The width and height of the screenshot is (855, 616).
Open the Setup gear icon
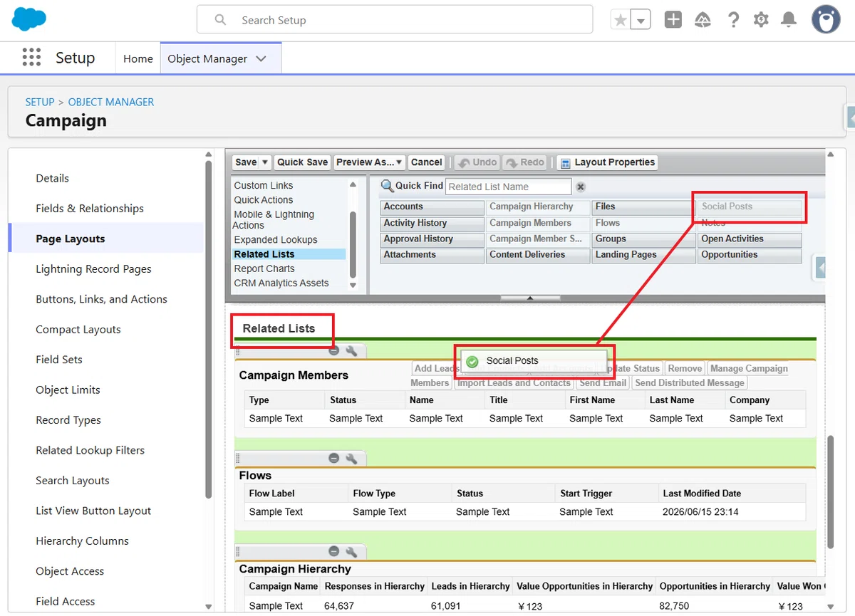tap(761, 20)
